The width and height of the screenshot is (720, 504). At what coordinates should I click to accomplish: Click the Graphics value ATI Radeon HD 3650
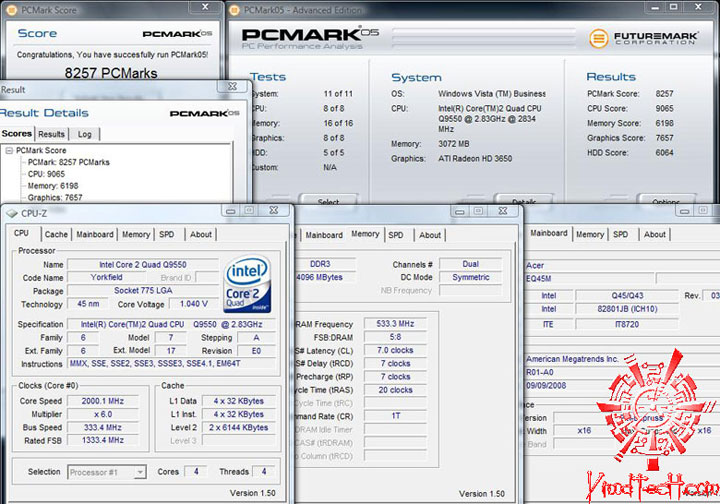click(x=475, y=159)
